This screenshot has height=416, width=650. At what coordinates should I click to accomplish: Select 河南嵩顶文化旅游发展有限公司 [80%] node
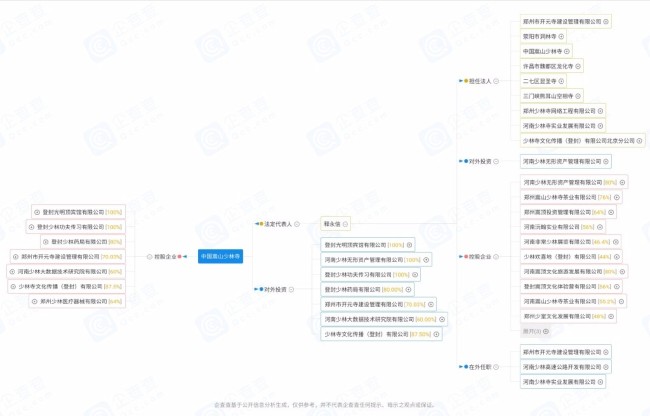point(574,272)
